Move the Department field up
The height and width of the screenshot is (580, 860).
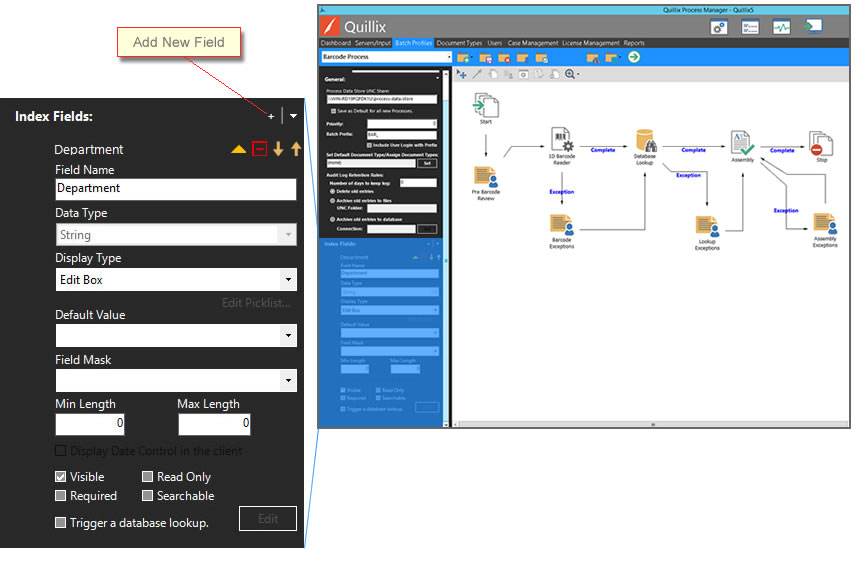pos(296,149)
